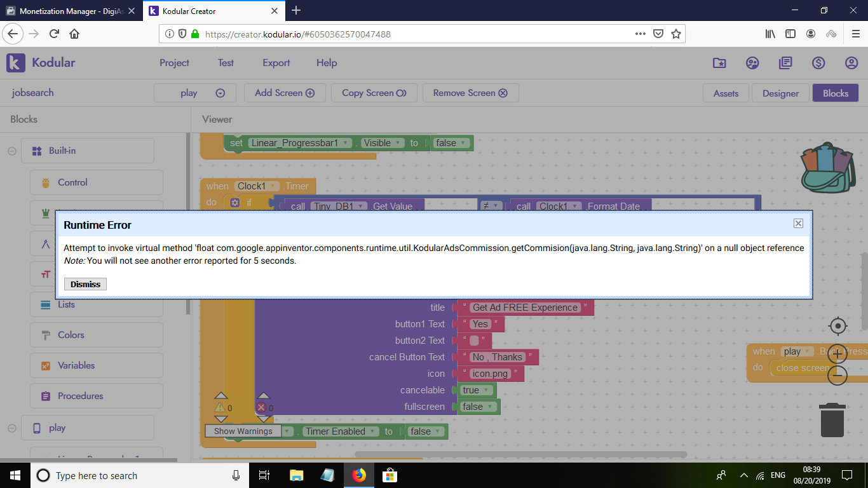Click the Copy Screen button
The width and height of the screenshot is (868, 488).
click(374, 93)
